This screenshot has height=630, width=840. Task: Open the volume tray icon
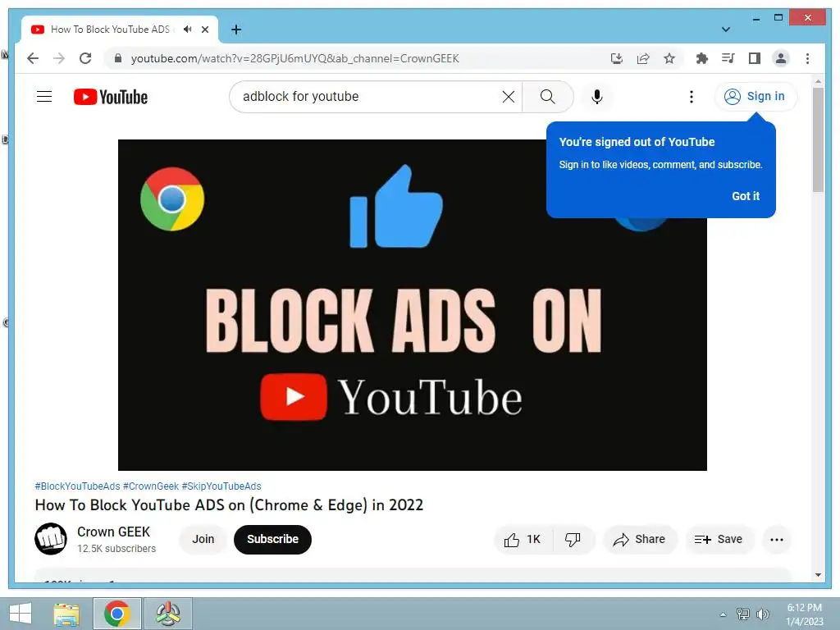[x=762, y=614]
